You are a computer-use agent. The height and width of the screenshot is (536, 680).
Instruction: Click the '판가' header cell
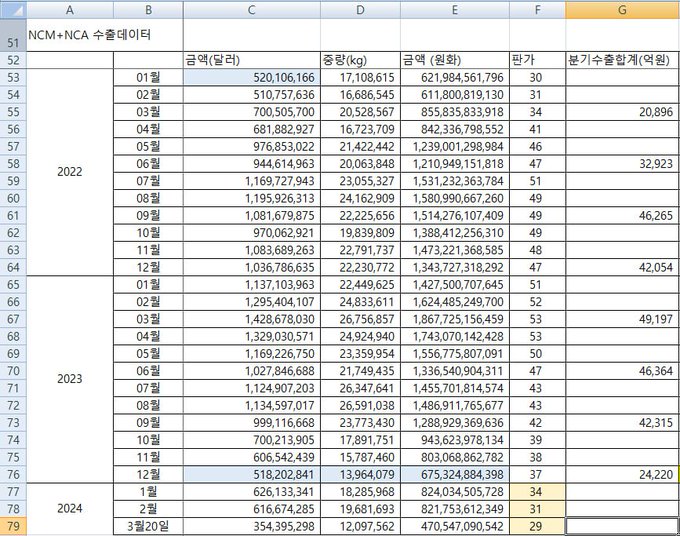point(537,60)
